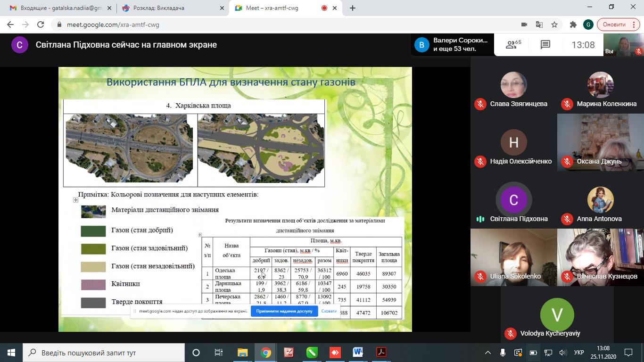The height and width of the screenshot is (362, 644).
Task: Show hidden system tray icons
Action: [x=488, y=352]
